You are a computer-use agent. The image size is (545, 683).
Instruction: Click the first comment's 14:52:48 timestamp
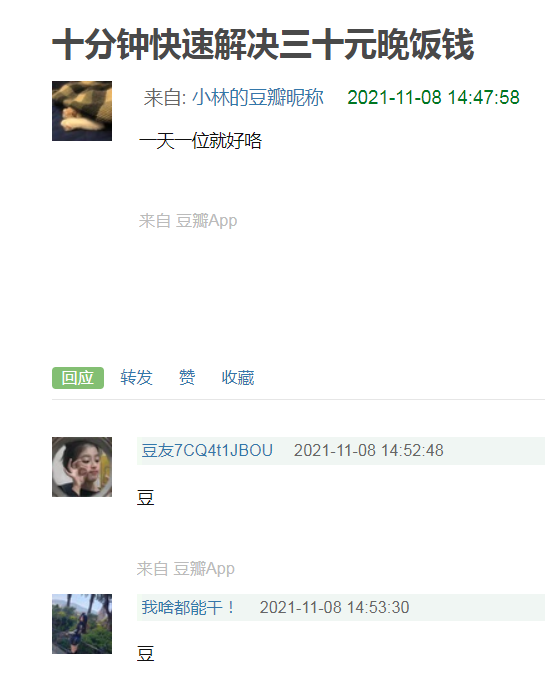coord(369,450)
